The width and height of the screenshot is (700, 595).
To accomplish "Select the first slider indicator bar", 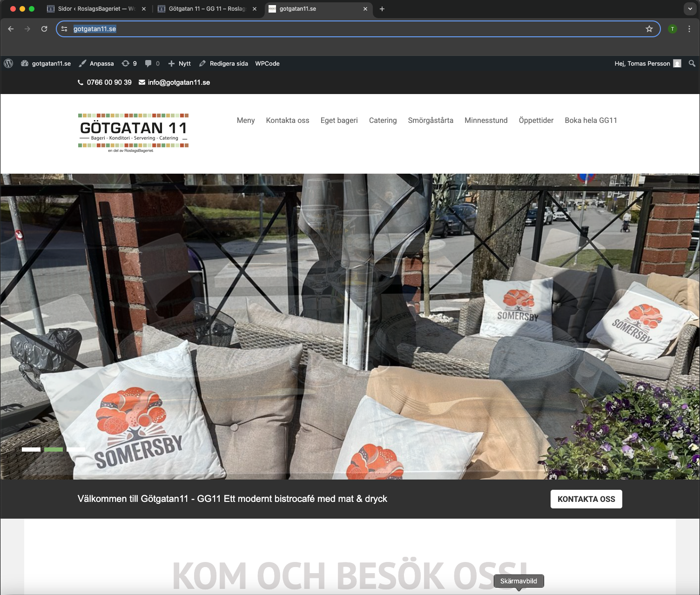I will [31, 449].
